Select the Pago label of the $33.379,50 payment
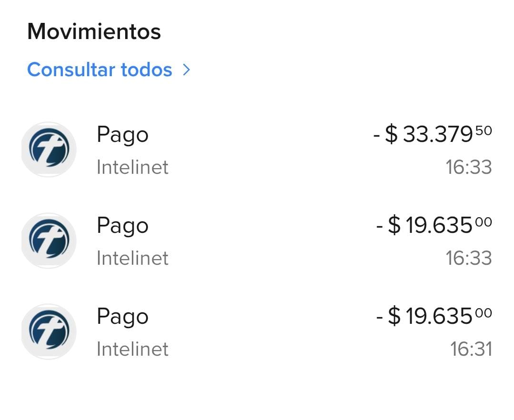This screenshot has width=514, height=420. coord(122,135)
